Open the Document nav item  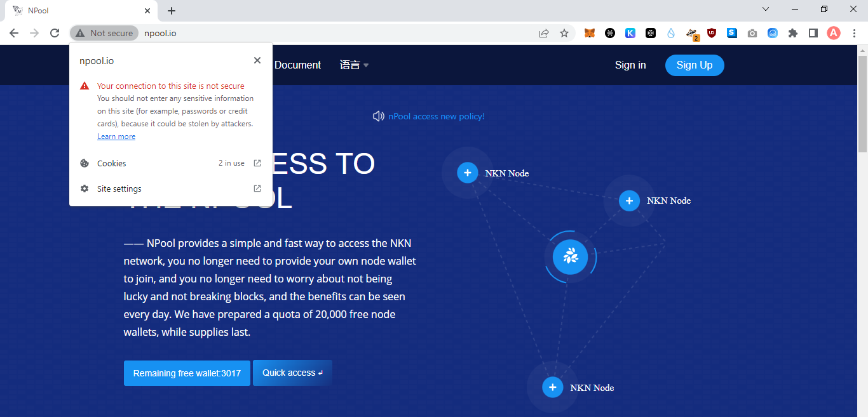297,65
